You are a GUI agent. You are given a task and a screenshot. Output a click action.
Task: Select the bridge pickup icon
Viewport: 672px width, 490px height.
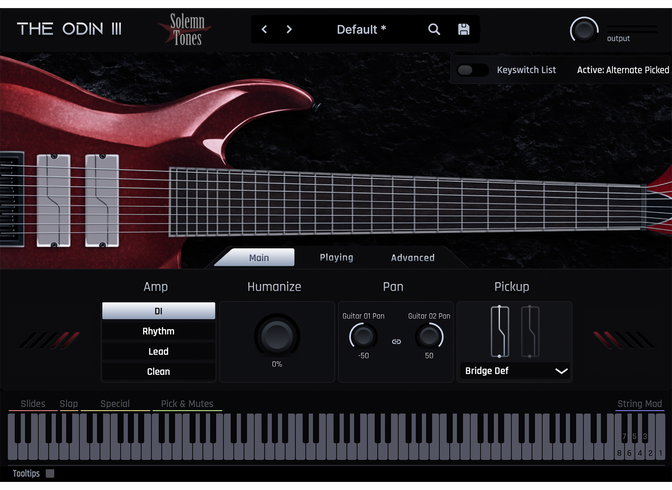[x=500, y=331]
